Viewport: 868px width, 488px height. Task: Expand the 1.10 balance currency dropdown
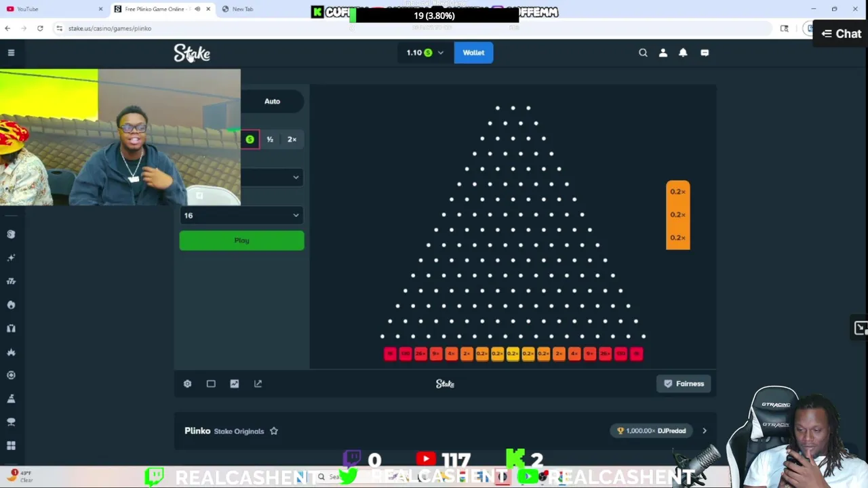pos(425,52)
